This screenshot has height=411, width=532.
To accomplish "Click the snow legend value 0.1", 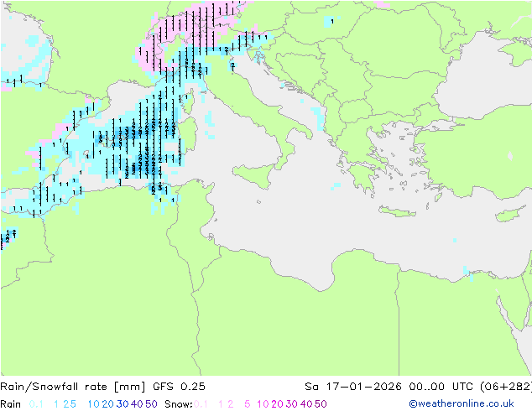I will point(201,404).
